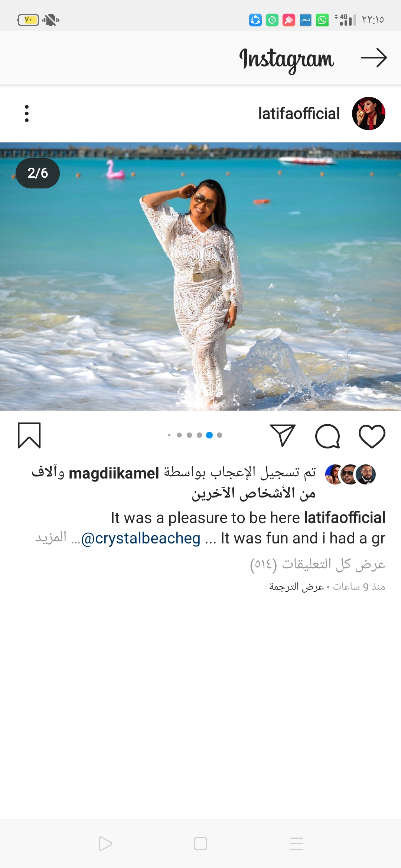Screen dimensions: 401x868
Task: Open comments with the speech bubble icon
Action: click(327, 436)
